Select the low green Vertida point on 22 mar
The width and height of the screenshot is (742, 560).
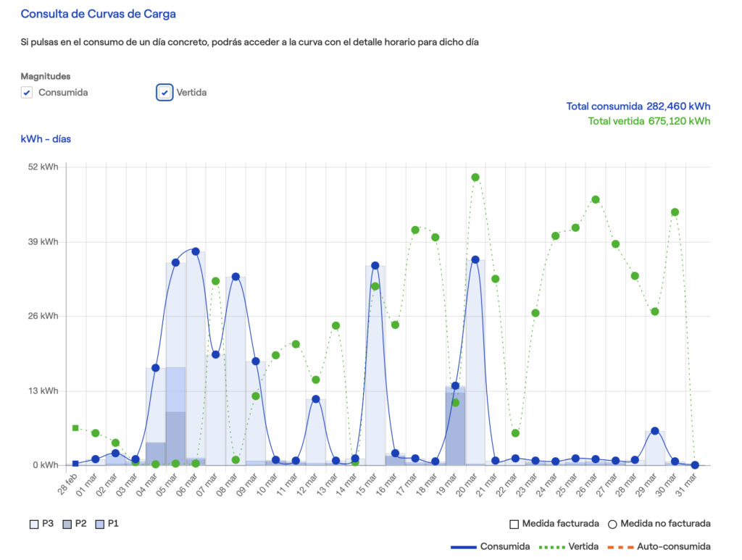(x=515, y=433)
